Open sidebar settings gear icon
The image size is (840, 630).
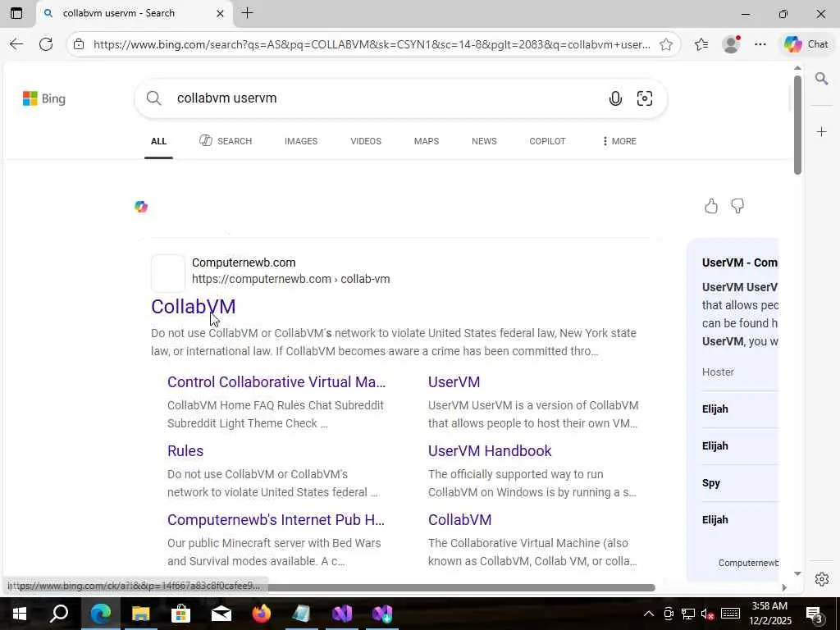(x=822, y=579)
